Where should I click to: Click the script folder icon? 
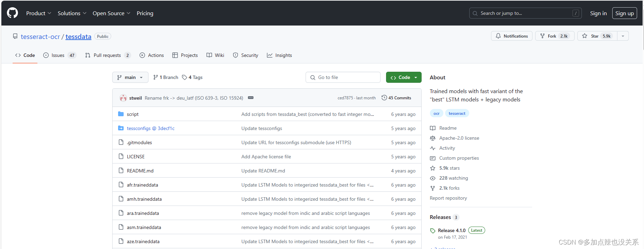click(x=121, y=114)
